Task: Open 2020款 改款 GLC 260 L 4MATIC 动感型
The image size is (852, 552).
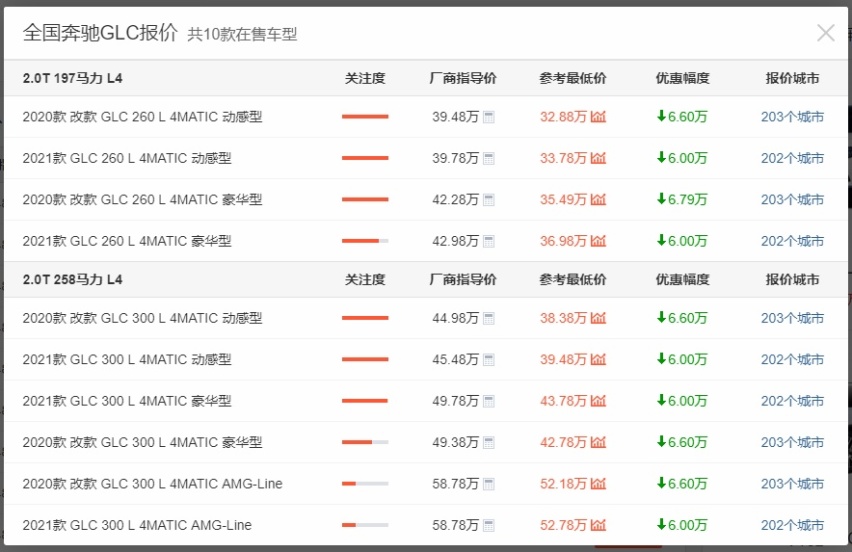Action: pyautogui.click(x=142, y=117)
